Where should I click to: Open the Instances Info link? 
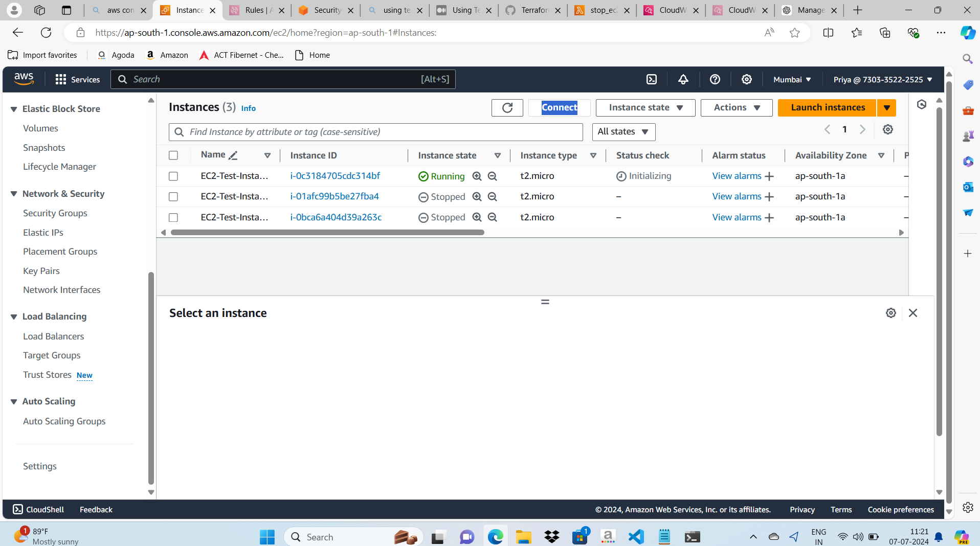pos(249,108)
